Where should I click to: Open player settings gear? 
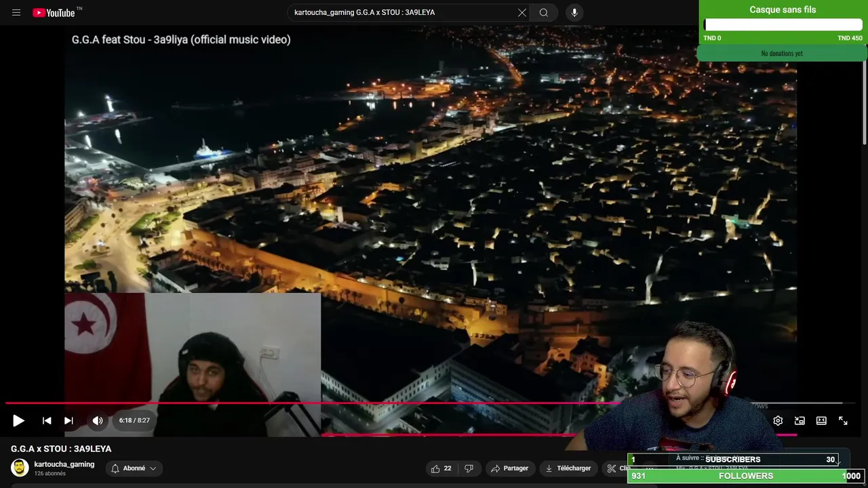pos(778,421)
